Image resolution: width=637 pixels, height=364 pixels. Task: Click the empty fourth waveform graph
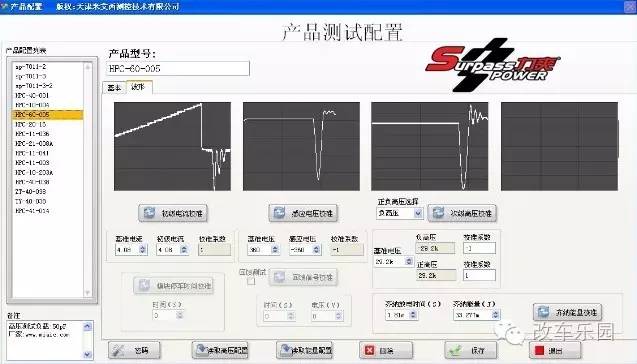[559, 146]
